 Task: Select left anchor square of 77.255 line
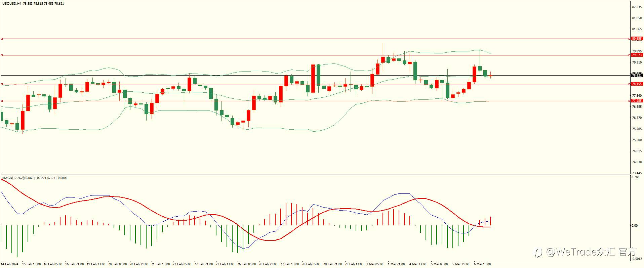[2, 101]
